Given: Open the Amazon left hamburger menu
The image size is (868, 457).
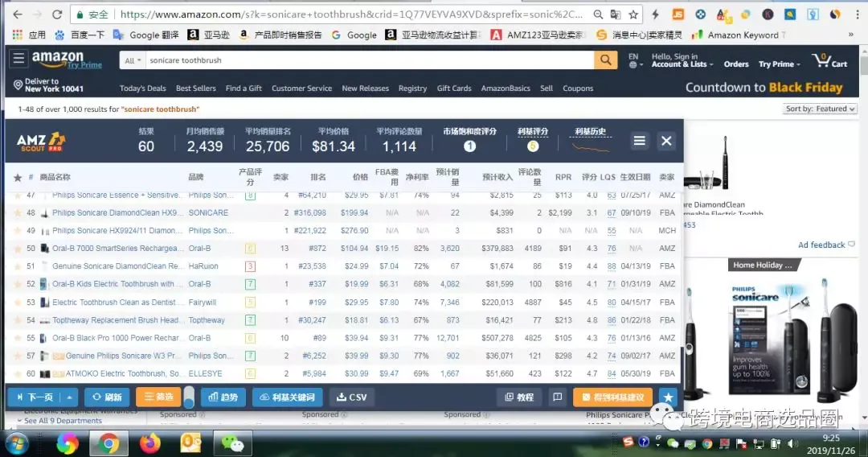Looking at the screenshot, I should click(18, 58).
